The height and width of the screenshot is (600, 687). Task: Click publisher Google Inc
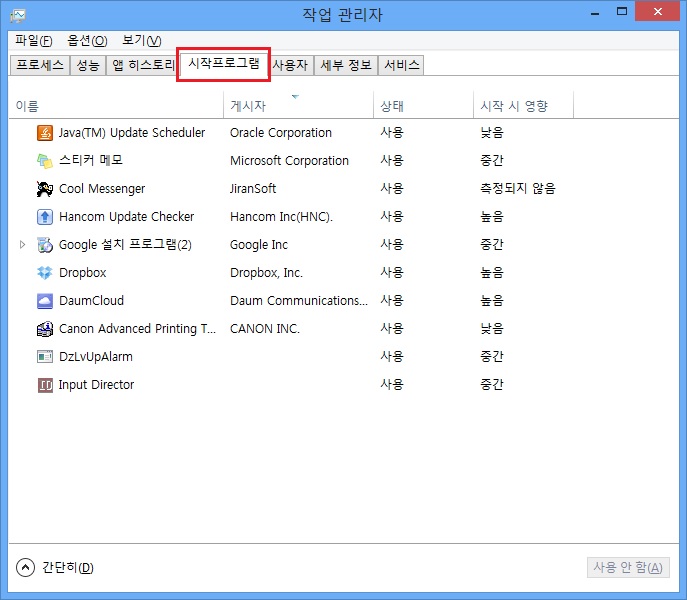pos(259,245)
